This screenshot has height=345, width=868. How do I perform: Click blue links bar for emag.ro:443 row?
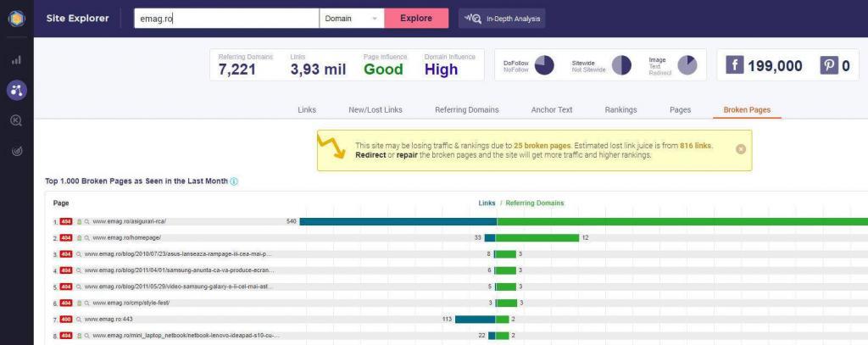click(475, 320)
